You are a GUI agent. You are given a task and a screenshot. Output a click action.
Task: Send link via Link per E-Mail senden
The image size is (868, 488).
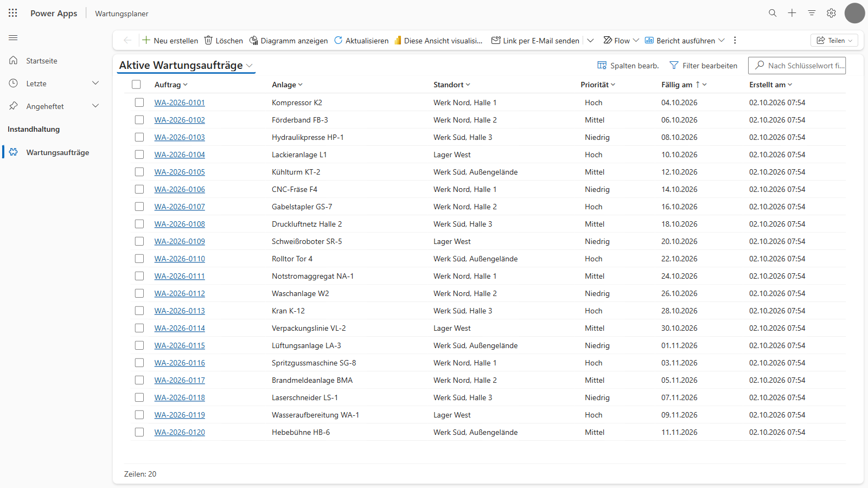535,40
